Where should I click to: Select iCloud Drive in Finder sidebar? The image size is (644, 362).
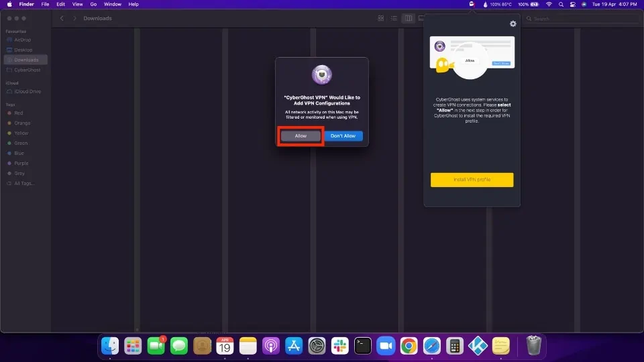25,92
